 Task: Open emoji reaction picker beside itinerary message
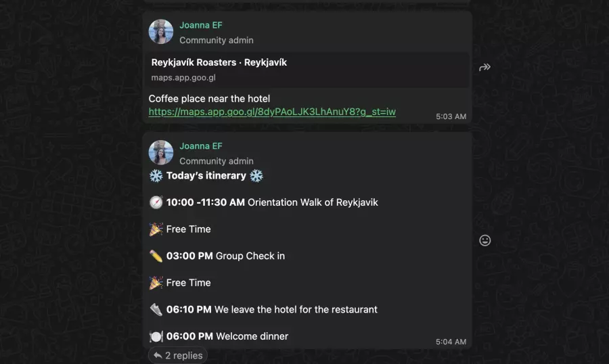484,240
